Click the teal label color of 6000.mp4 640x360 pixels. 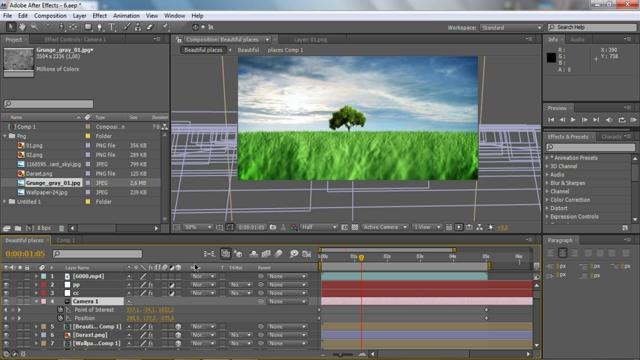click(x=43, y=276)
